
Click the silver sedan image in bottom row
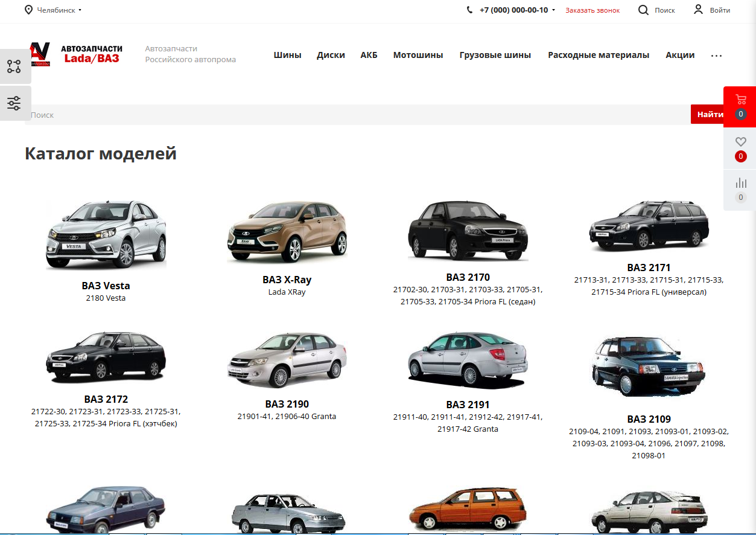[287, 513]
